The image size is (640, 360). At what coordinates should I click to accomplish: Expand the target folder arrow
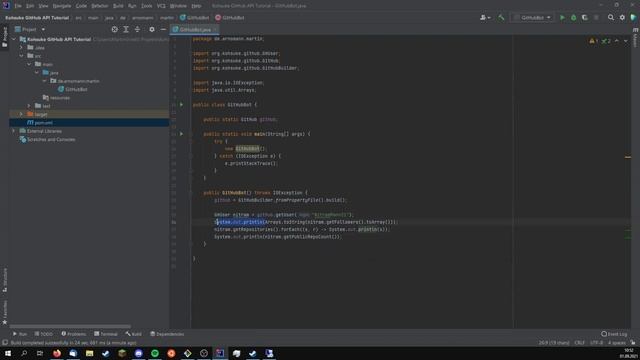(21, 114)
